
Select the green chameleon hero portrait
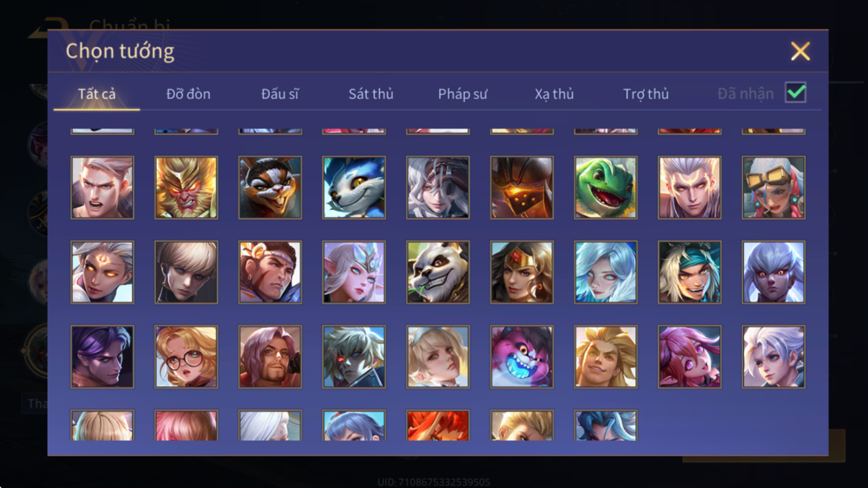click(605, 188)
